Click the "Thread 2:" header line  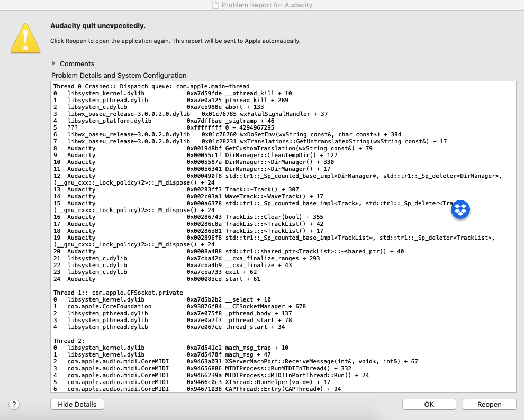click(x=69, y=341)
